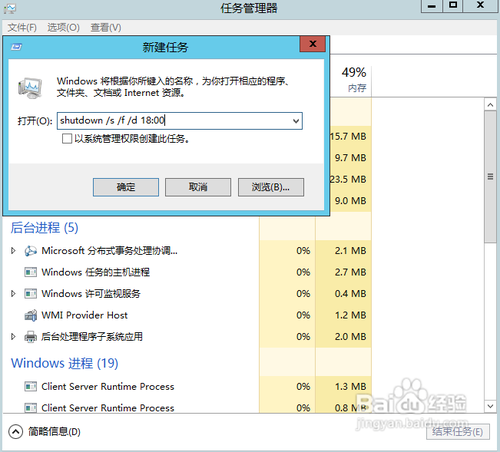
Task: Click the second Client Server Runtime Process icon
Action: pyautogui.click(x=30, y=408)
